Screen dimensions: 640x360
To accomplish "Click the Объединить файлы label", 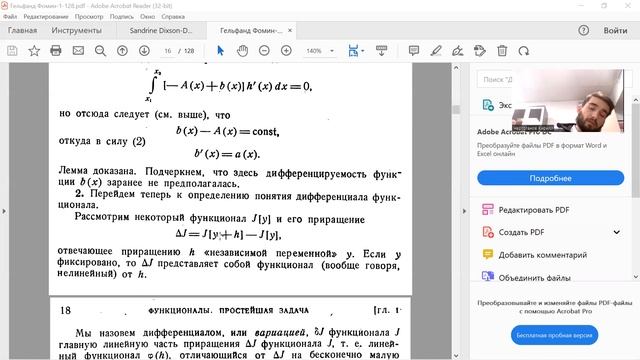I will 535,278.
